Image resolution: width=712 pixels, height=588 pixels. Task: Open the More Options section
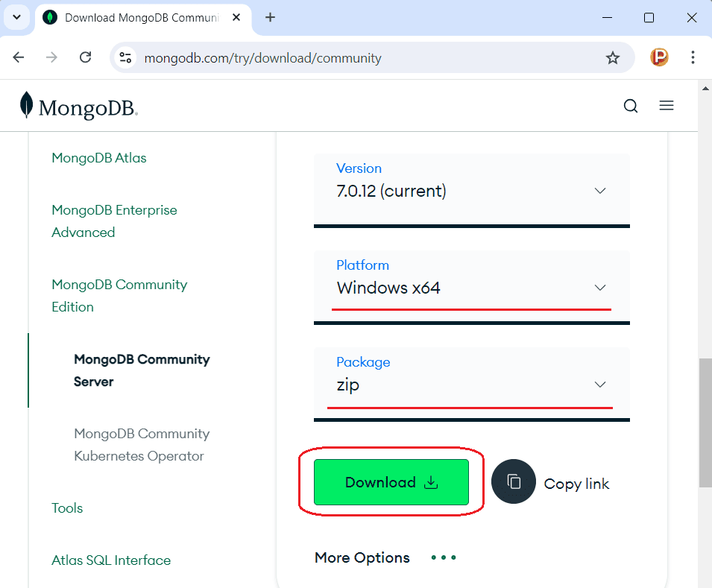(362, 557)
